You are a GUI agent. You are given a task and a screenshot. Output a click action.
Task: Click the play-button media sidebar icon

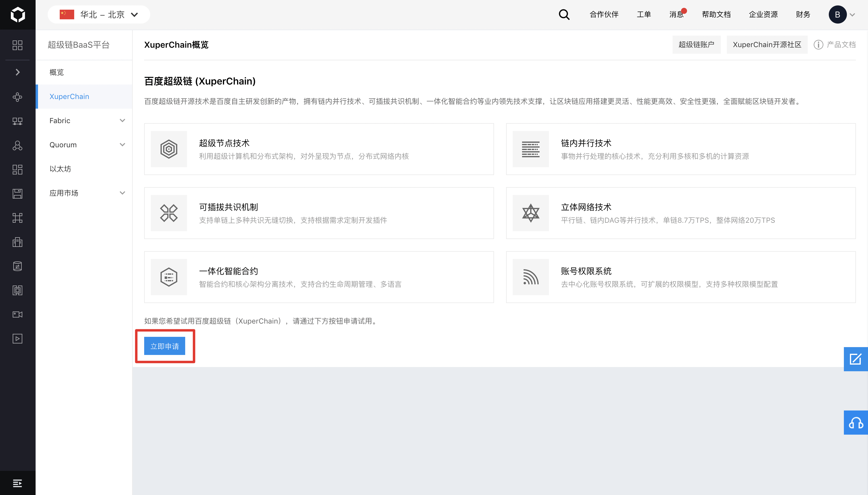(x=17, y=338)
